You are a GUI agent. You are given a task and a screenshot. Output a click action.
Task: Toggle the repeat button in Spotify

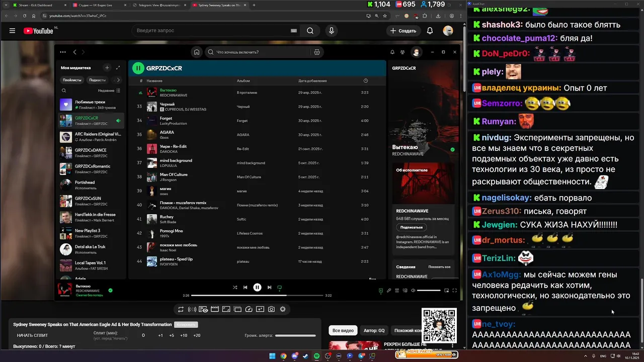(x=280, y=288)
